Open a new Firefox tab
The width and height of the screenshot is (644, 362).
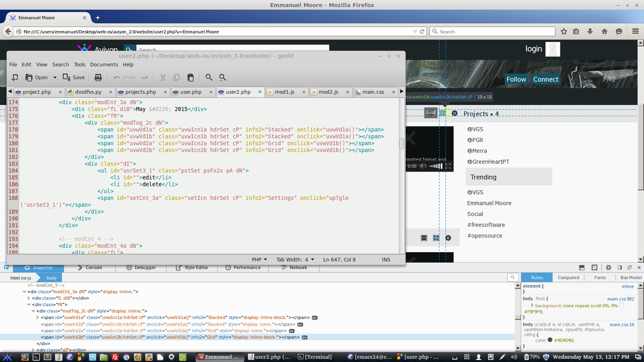pos(98,18)
